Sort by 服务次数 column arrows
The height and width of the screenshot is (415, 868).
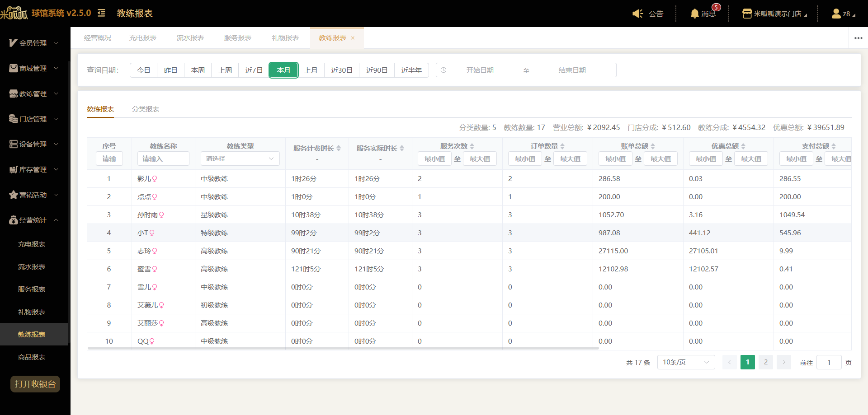click(472, 146)
